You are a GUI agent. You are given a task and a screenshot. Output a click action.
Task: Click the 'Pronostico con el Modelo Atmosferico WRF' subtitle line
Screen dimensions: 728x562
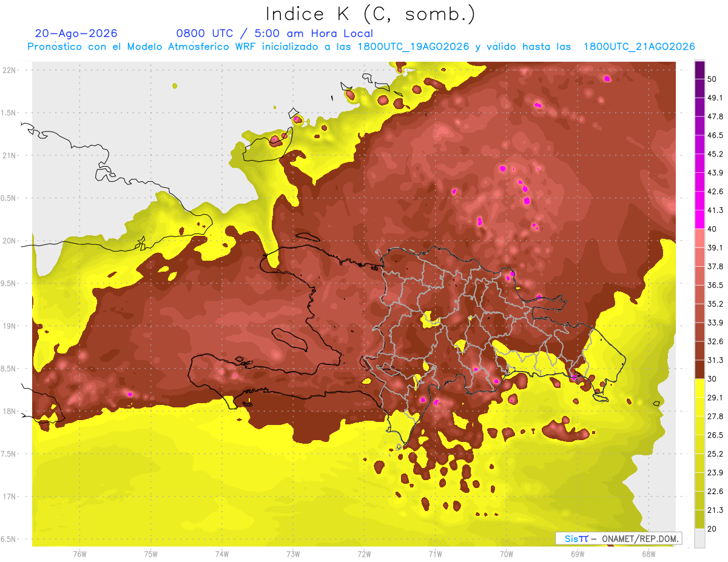tap(361, 47)
